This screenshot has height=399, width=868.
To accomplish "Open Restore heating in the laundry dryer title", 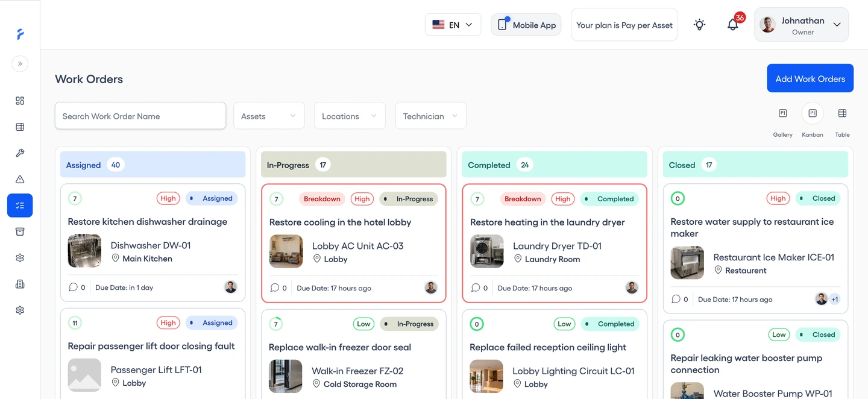I will [547, 222].
